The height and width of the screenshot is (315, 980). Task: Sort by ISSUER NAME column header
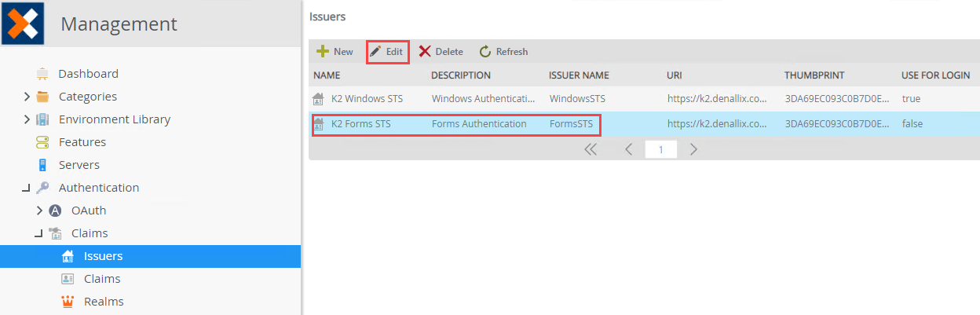pyautogui.click(x=579, y=75)
